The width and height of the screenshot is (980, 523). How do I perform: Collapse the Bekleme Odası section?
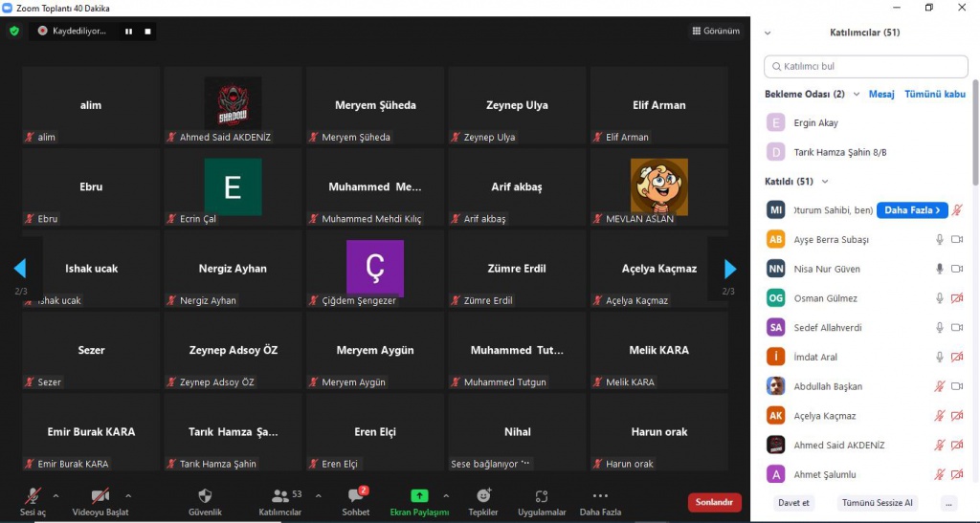pos(857,95)
